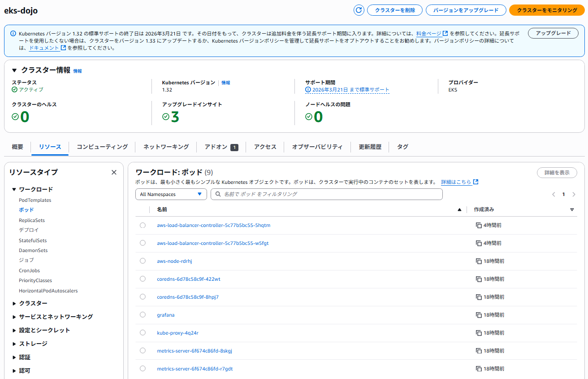
Task: Open the ドキュメント link in banner
Action: (48, 48)
